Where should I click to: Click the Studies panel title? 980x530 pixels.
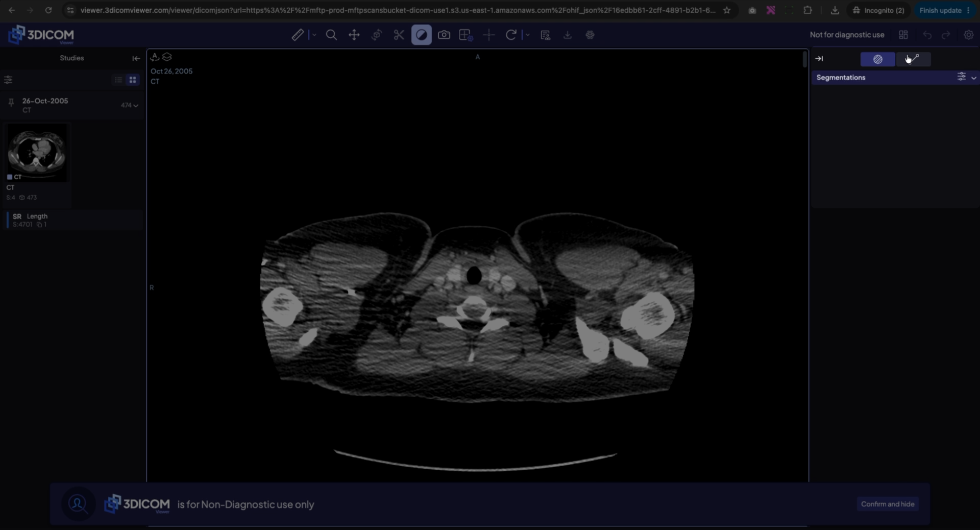coord(71,58)
